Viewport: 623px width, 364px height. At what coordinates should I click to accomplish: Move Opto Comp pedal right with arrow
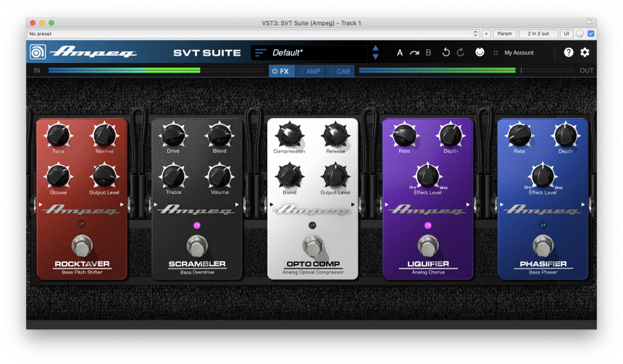pyautogui.click(x=353, y=204)
